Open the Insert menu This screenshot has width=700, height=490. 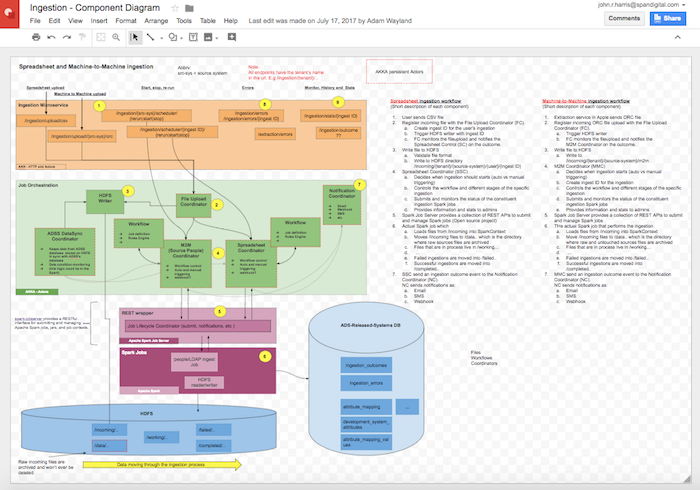pos(99,21)
